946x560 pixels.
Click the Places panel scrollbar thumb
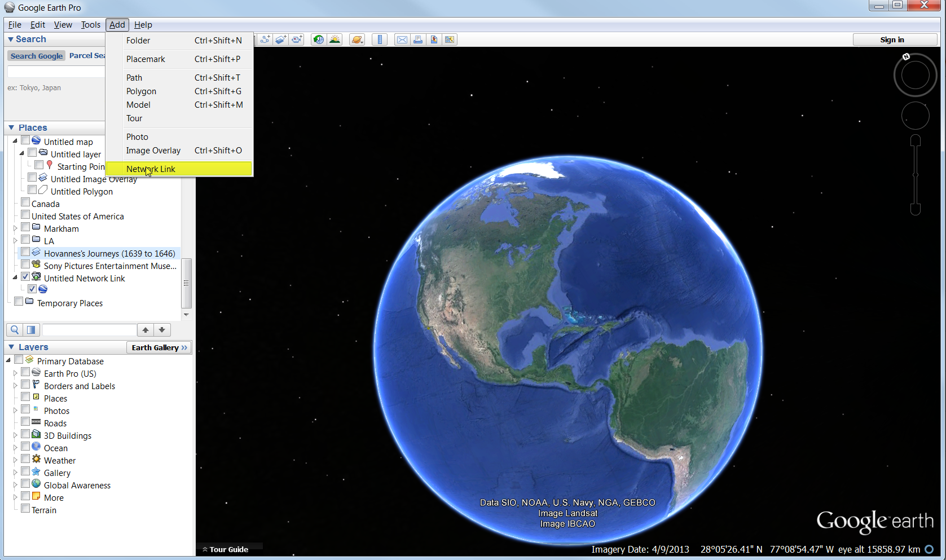pos(186,283)
